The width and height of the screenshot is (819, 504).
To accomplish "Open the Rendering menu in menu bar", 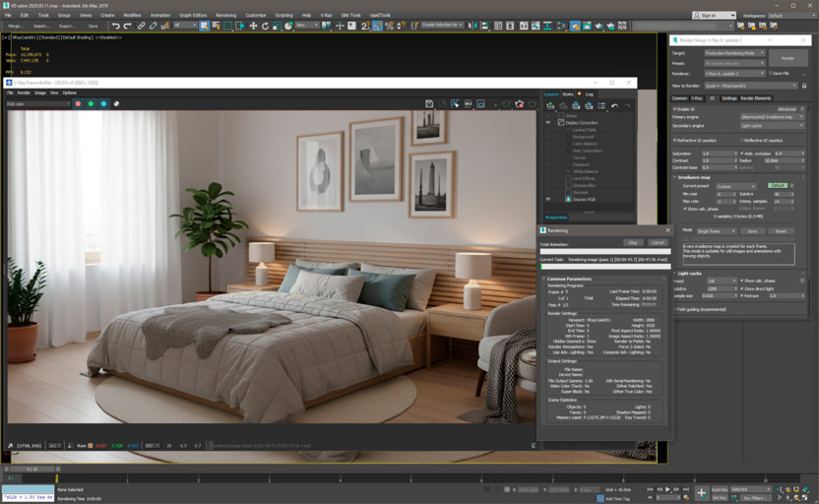I will [x=225, y=16].
